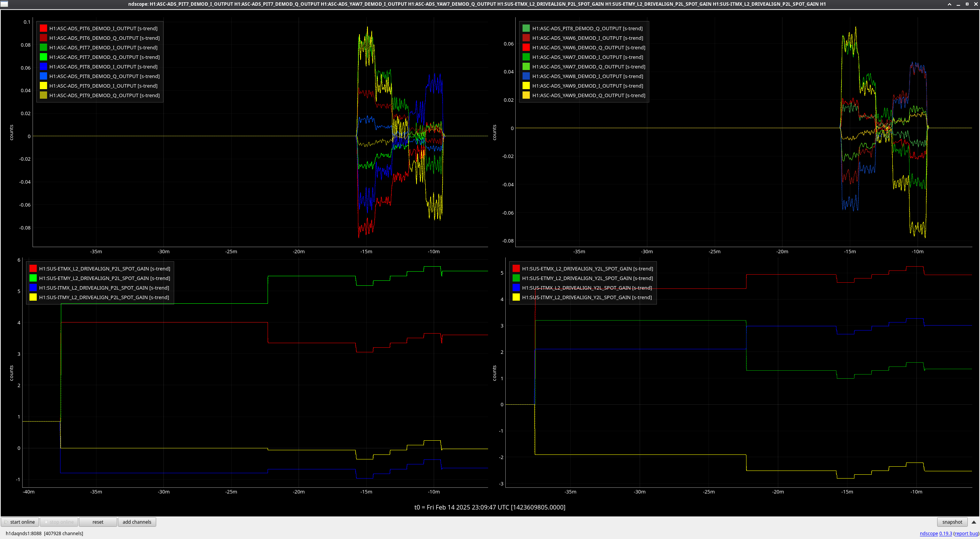Viewport: 980px width, 539px height.
Task: Click blue swatch for PIT8_DEMOD_Q_OUTPUT in top-left legend
Action: (43, 76)
